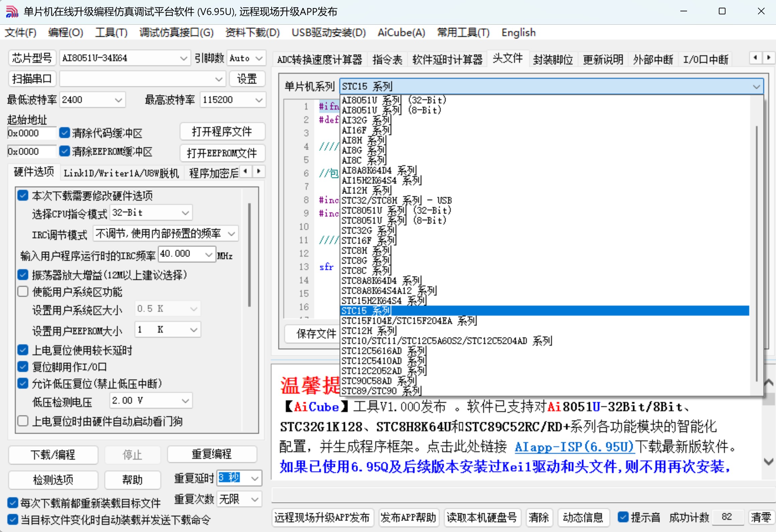
Task: Select AI8051U 系列 (32-Bit) in list
Action: click(x=545, y=100)
